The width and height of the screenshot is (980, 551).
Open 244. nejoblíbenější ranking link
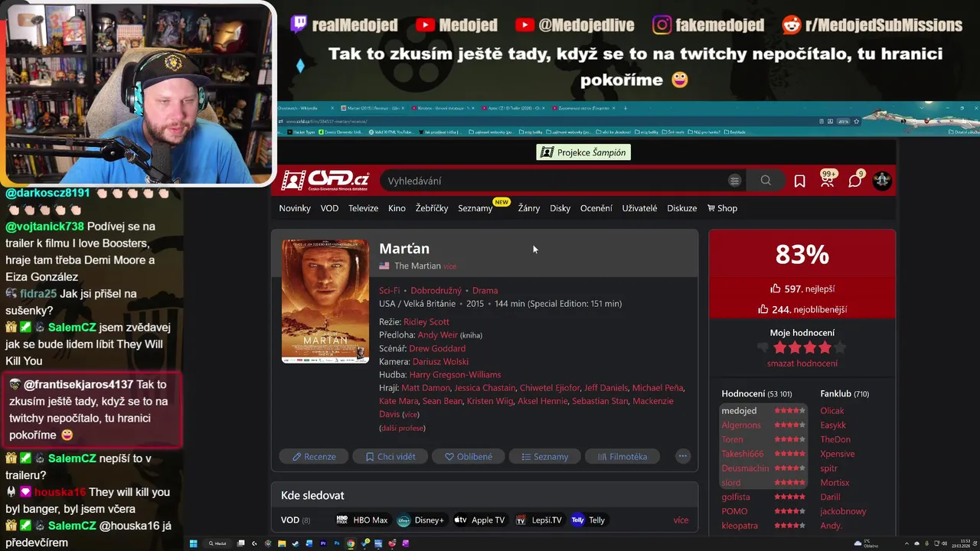click(x=802, y=310)
